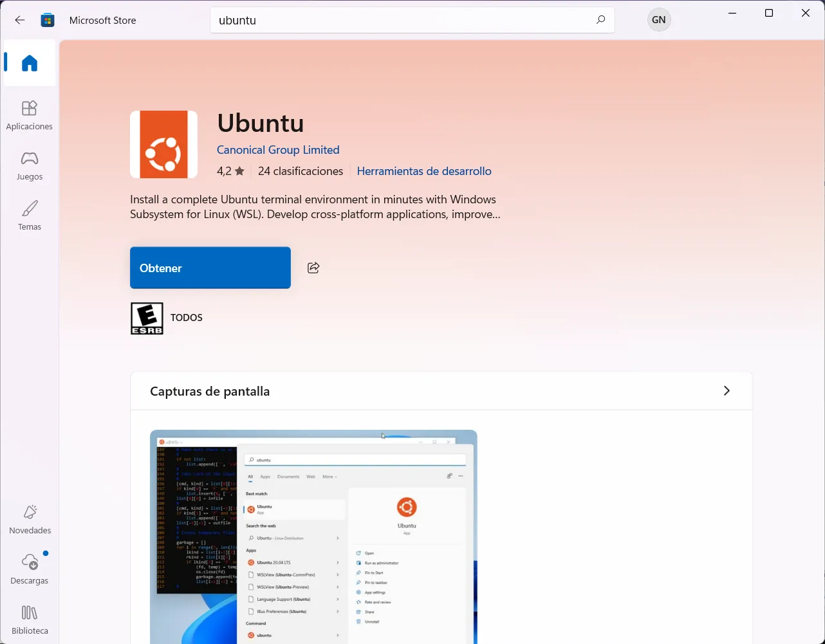Open the GN profile account menu
This screenshot has height=644, width=825.
pos(659,20)
